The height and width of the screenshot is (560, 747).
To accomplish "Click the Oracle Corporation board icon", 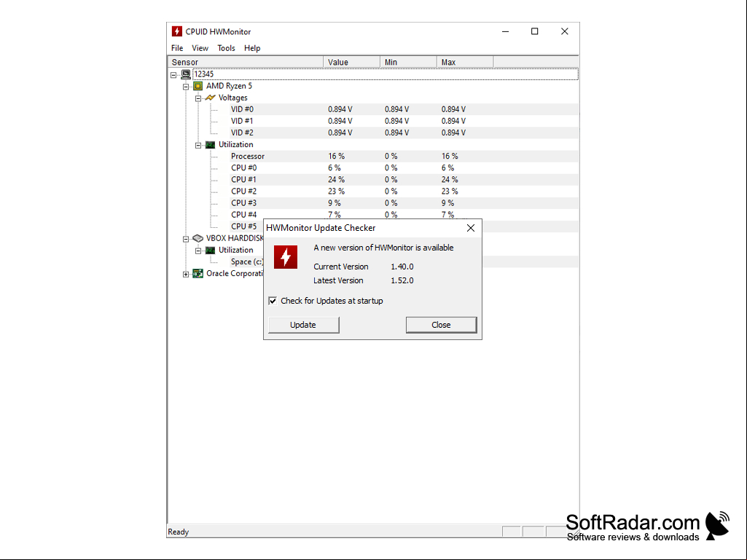I will pyautogui.click(x=197, y=274).
